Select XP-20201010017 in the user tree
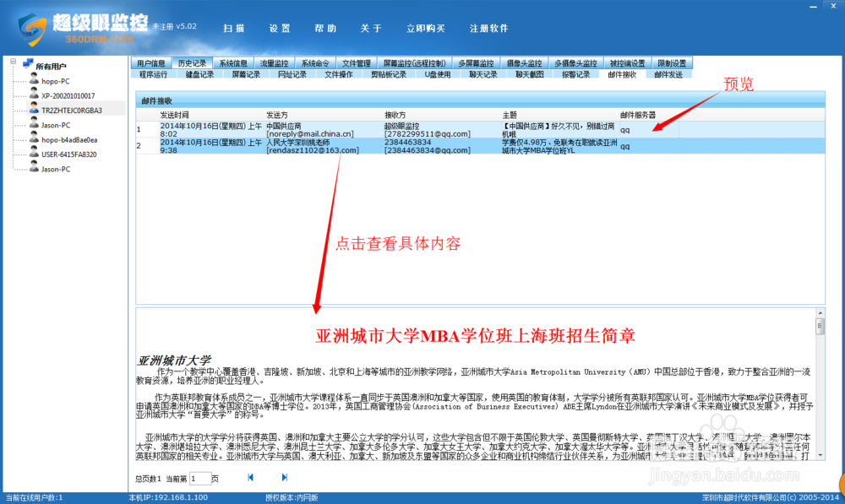 pyautogui.click(x=68, y=96)
